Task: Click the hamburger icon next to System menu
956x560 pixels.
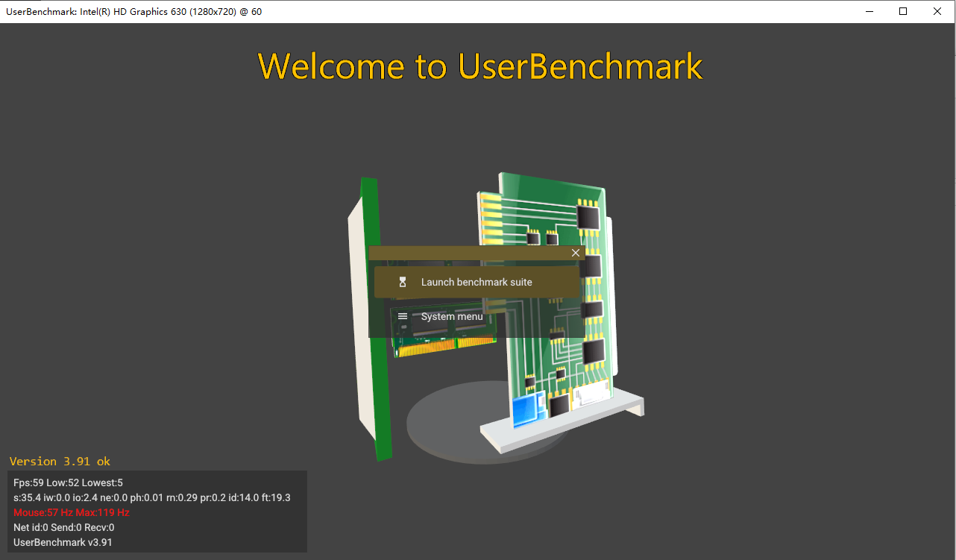Action: 403,316
